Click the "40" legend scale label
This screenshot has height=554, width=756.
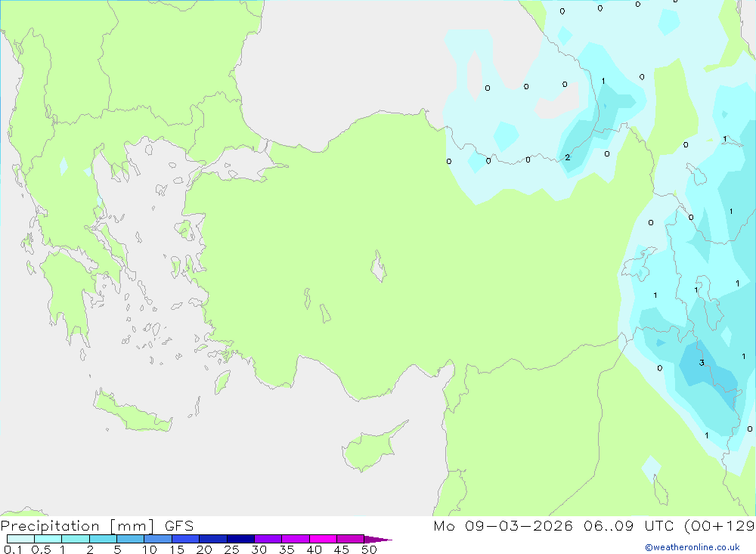click(x=314, y=549)
